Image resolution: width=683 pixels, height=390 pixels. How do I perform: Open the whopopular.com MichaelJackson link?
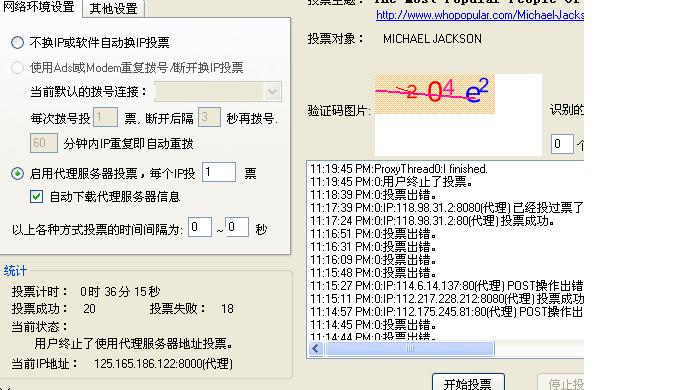[x=480, y=15]
